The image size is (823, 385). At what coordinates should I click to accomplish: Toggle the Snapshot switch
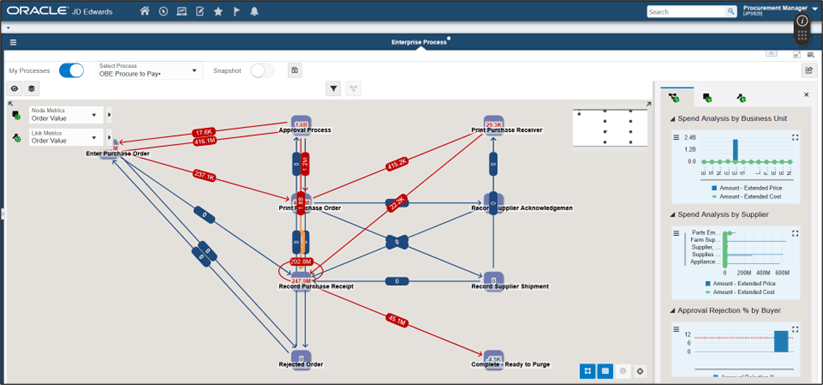(x=262, y=71)
